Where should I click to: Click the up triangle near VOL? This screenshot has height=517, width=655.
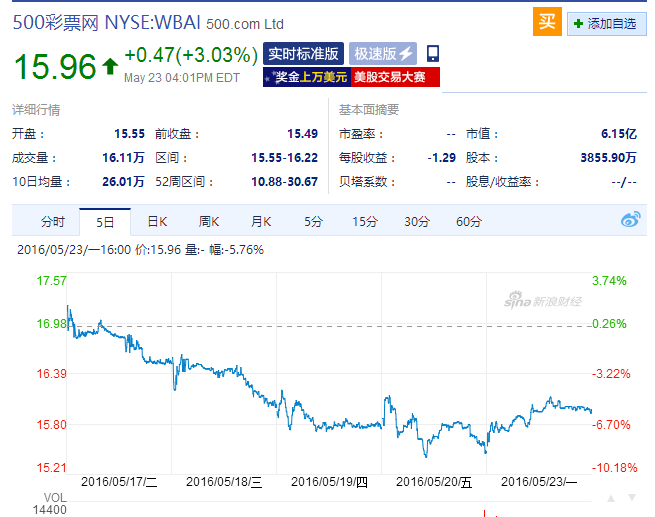coord(611,498)
